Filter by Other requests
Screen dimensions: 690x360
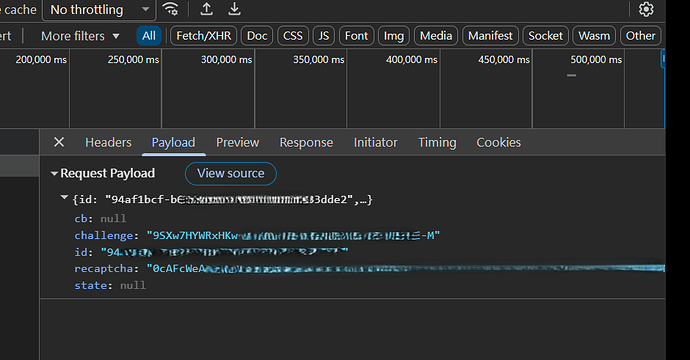(x=641, y=36)
